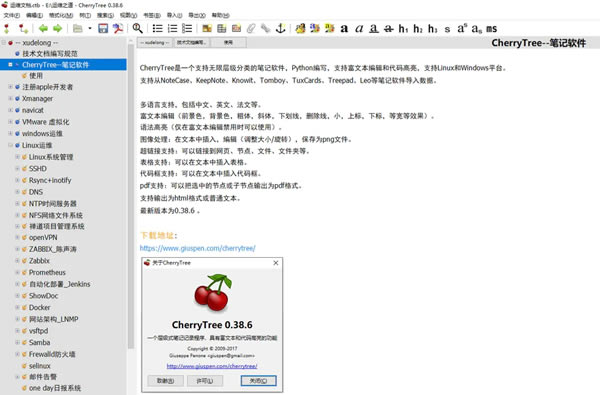Viewport: 600px width, 395px height.
Task: Set heading h1 style
Action: (x=403, y=29)
